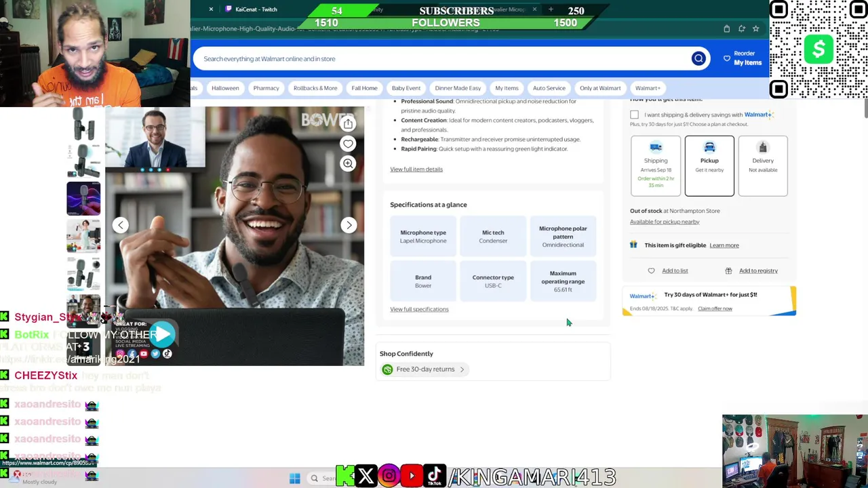
Task: Open the Pharmacy category pill
Action: pos(266,88)
